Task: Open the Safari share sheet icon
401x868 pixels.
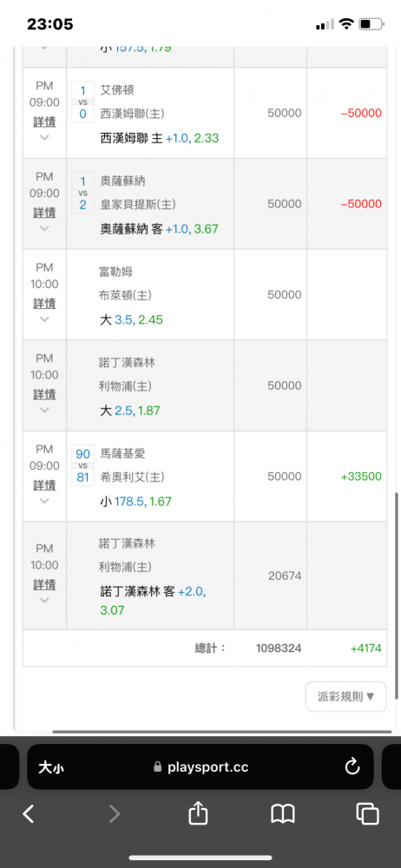Action: point(198,812)
